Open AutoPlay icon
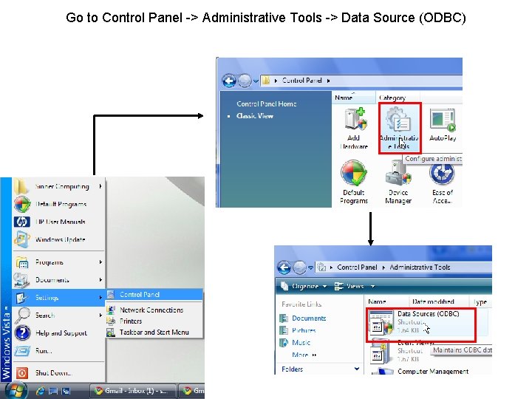The width and height of the screenshot is (532, 399). pyautogui.click(x=443, y=125)
